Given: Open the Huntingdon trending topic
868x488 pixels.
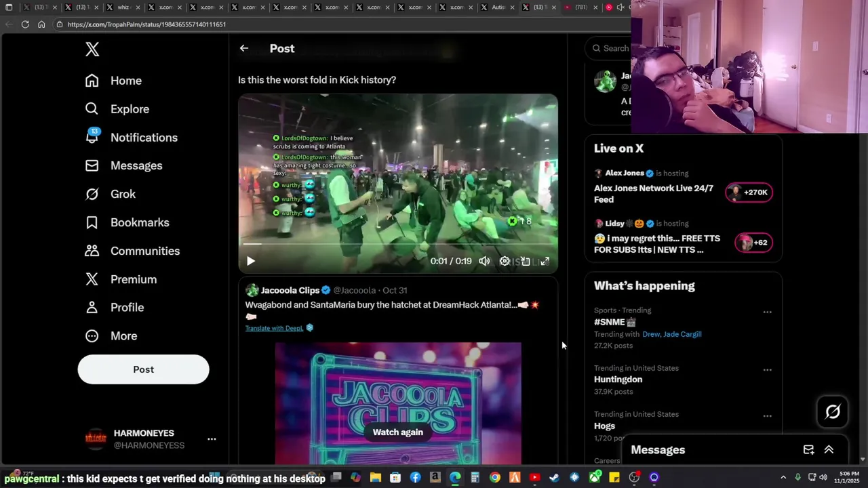Looking at the screenshot, I should pyautogui.click(x=618, y=380).
